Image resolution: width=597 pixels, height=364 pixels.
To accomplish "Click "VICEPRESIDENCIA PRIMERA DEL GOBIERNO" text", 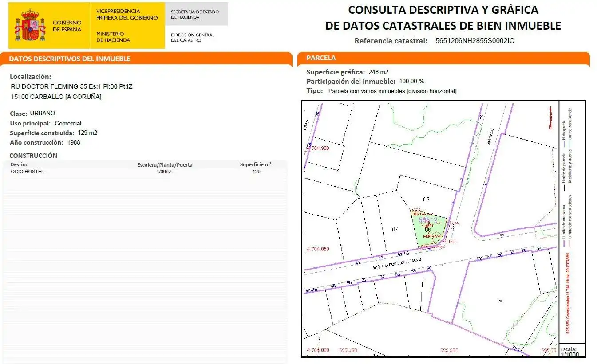I will pos(127,15).
